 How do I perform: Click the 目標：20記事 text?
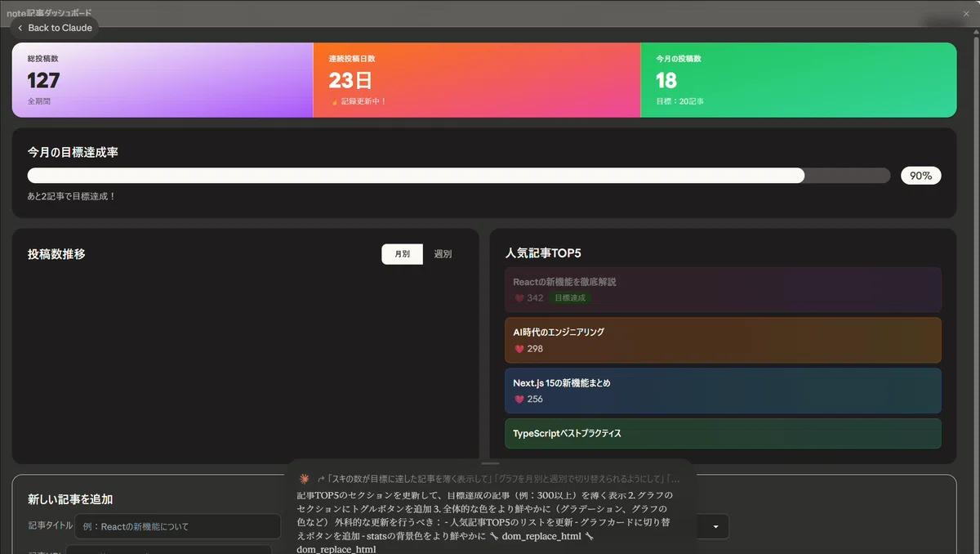(680, 101)
